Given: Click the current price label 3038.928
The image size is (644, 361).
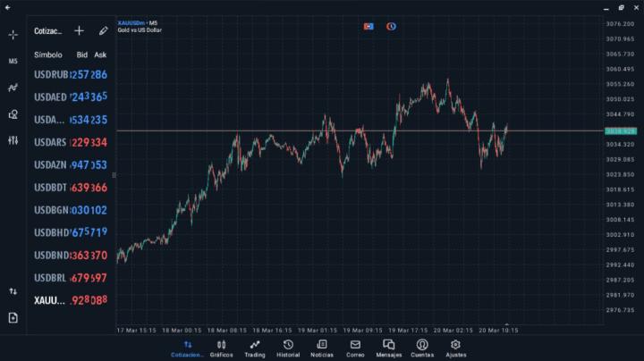Looking at the screenshot, I should [x=620, y=131].
